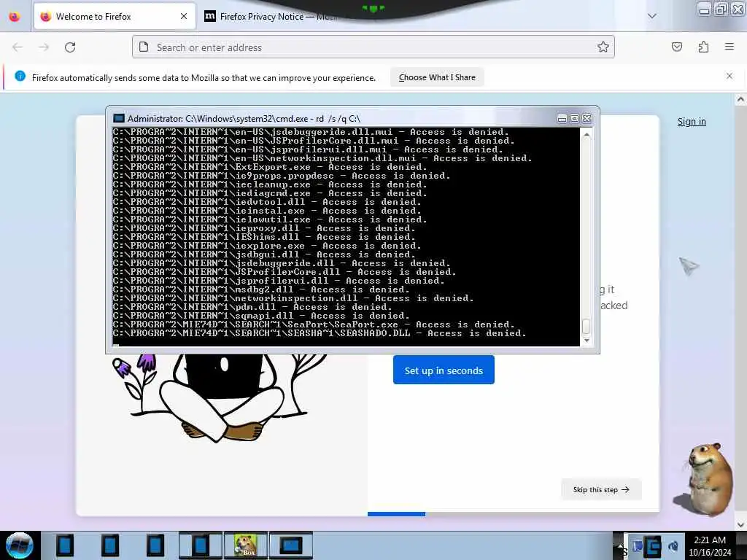
Task: Follow the Sign in link
Action: (x=692, y=122)
